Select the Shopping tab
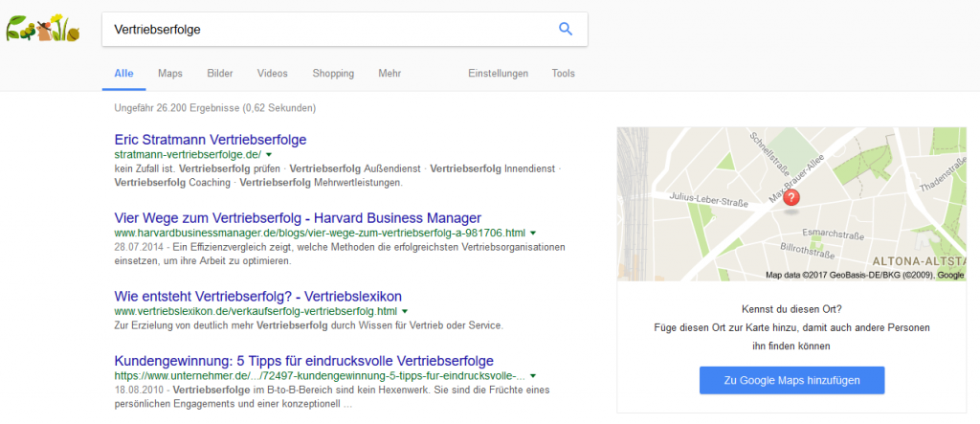The height and width of the screenshot is (424, 980). coord(333,74)
